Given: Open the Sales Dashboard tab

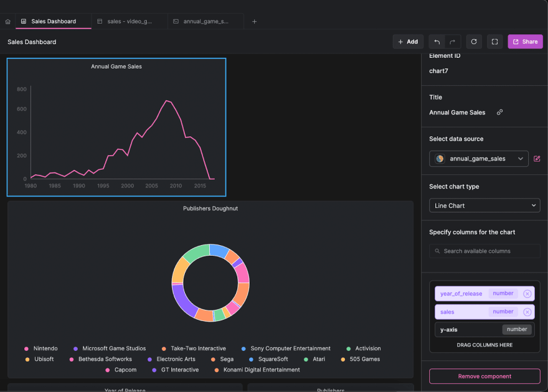Looking at the screenshot, I should tap(54, 21).
